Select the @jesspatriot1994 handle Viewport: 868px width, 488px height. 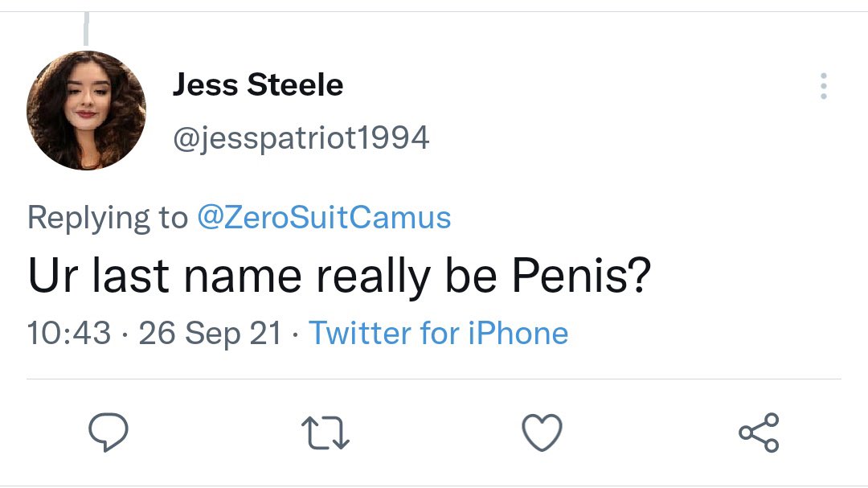point(301,138)
